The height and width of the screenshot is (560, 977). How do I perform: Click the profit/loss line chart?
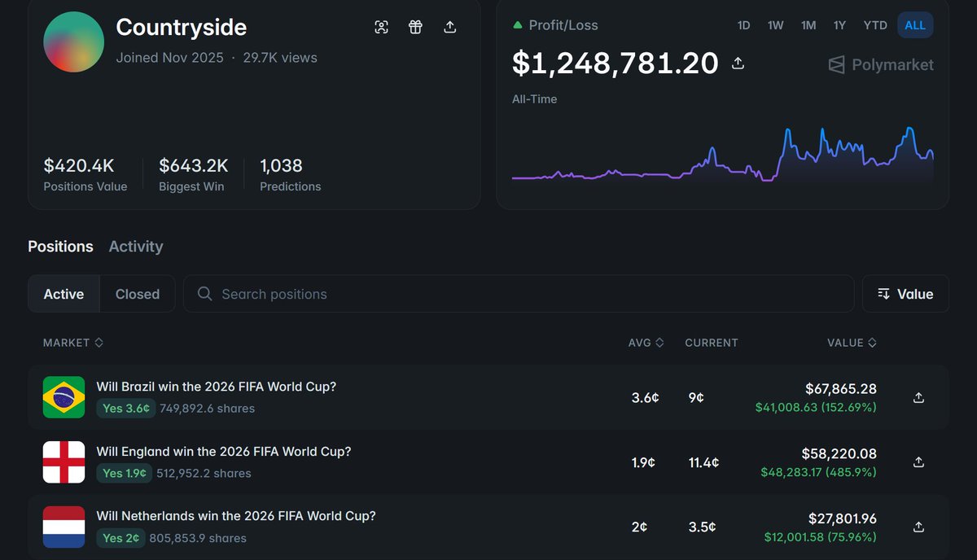[x=723, y=155]
